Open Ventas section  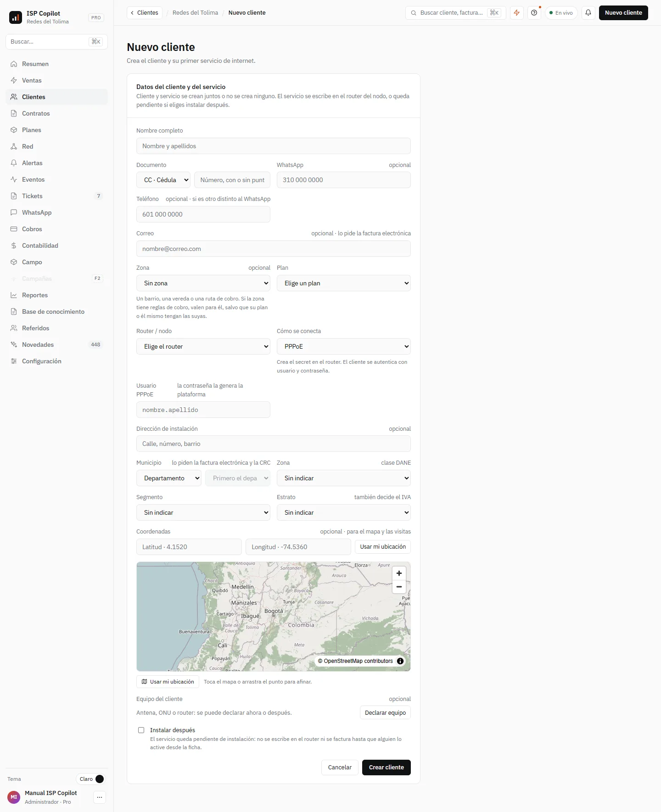click(56, 80)
